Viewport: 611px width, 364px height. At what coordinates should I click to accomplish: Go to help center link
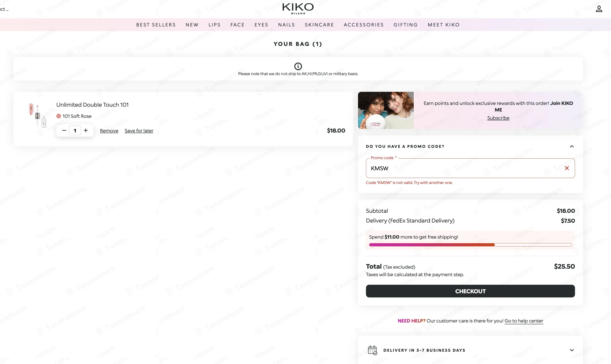point(524,321)
